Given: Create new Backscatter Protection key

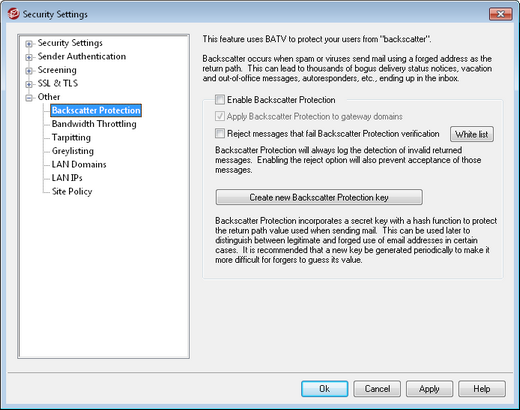Looking at the screenshot, I should point(319,197).
